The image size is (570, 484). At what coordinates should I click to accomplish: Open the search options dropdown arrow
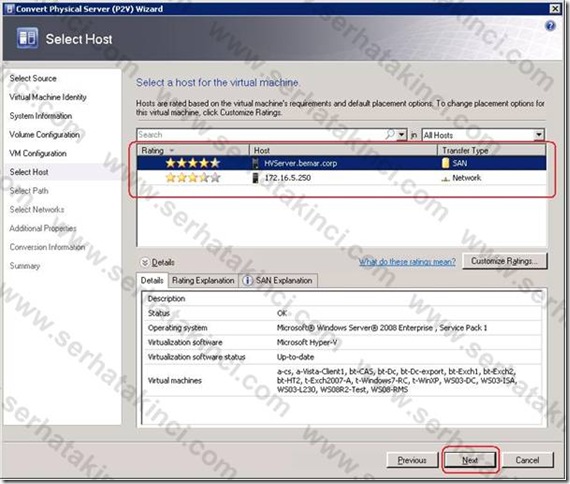401,135
